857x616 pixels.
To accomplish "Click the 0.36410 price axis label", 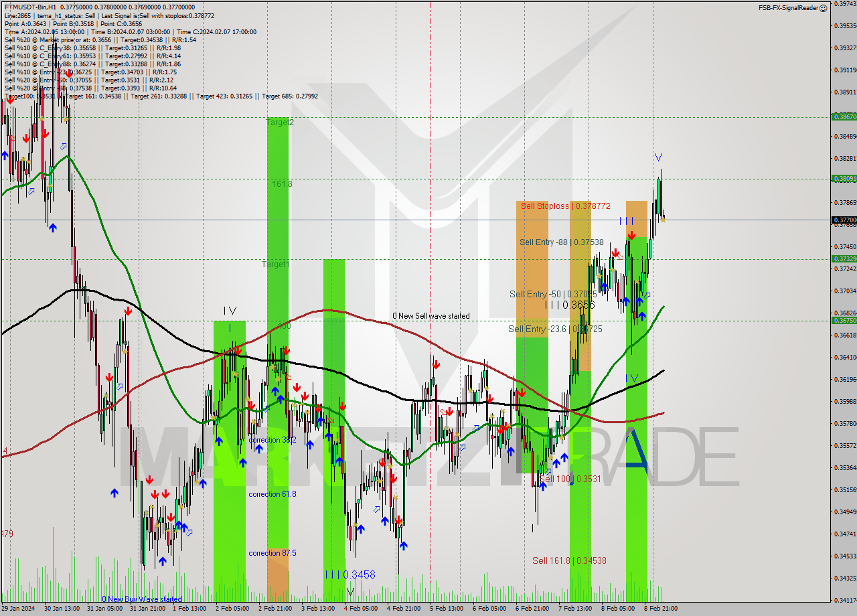I will coord(845,357).
